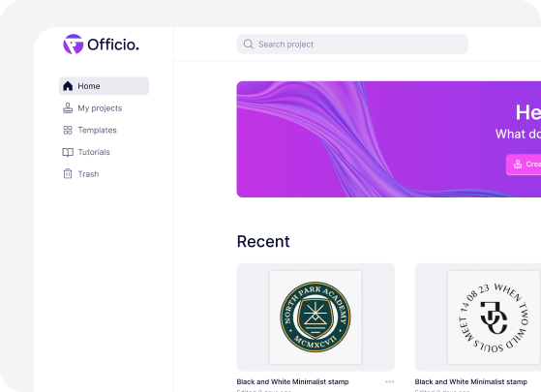The image size is (541, 392).
Task: Select the Home house icon
Action: [68, 86]
